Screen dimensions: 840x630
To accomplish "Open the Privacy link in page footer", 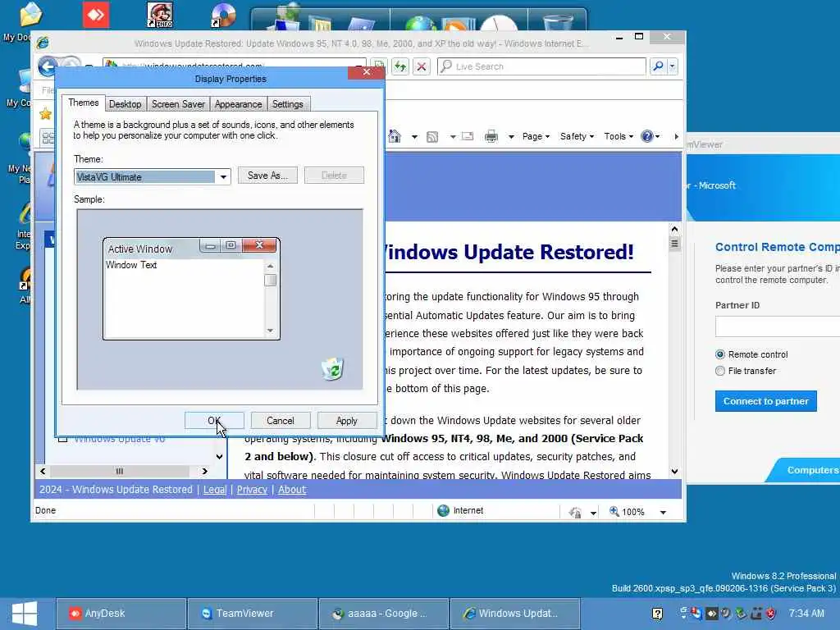I will coord(252,489).
